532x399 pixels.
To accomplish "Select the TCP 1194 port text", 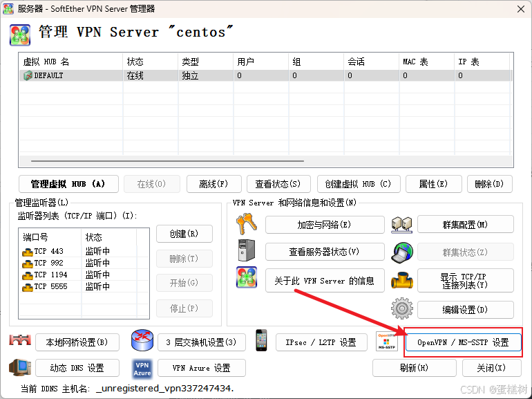I will click(x=50, y=275).
